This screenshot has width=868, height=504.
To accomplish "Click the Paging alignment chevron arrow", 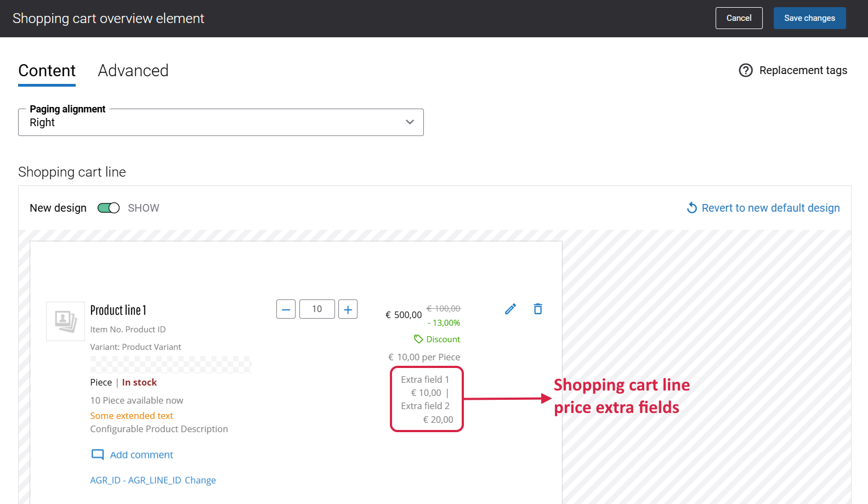I will pos(410,122).
